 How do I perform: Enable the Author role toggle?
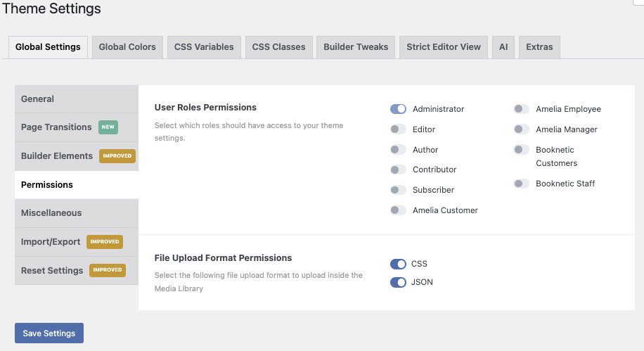point(398,150)
